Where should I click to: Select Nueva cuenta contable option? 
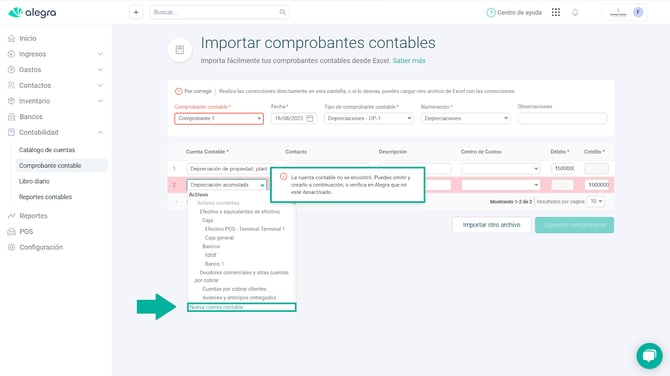(x=241, y=307)
